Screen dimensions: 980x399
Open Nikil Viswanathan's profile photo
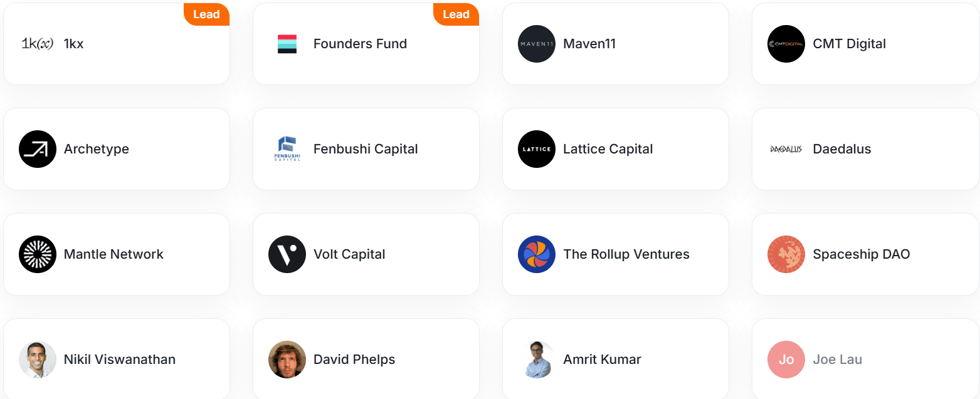(x=38, y=360)
